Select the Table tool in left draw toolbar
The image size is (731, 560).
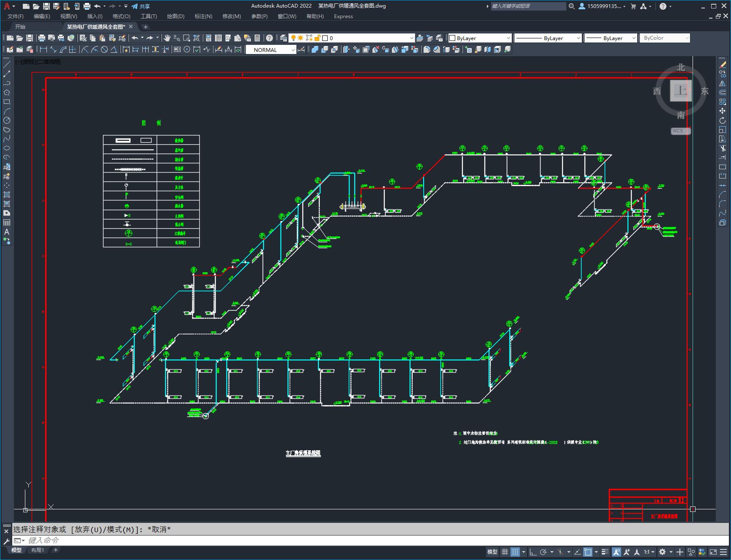click(7, 222)
